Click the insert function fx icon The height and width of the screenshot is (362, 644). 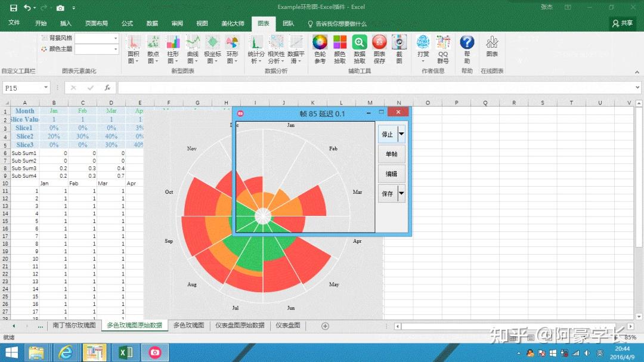107,88
